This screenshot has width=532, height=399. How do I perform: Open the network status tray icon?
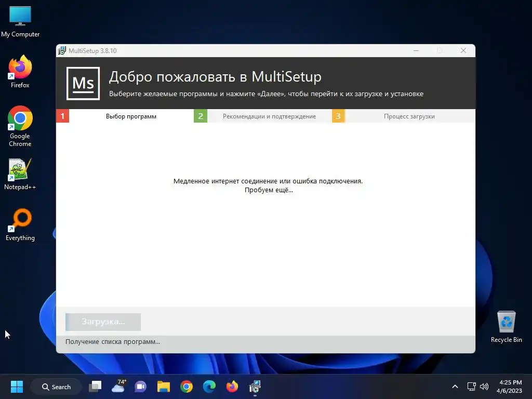click(471, 387)
